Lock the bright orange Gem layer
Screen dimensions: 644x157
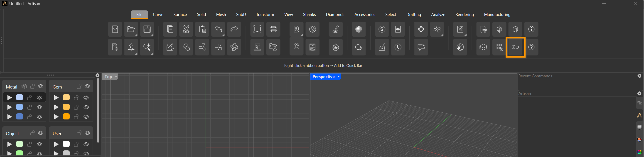pyautogui.click(x=76, y=117)
